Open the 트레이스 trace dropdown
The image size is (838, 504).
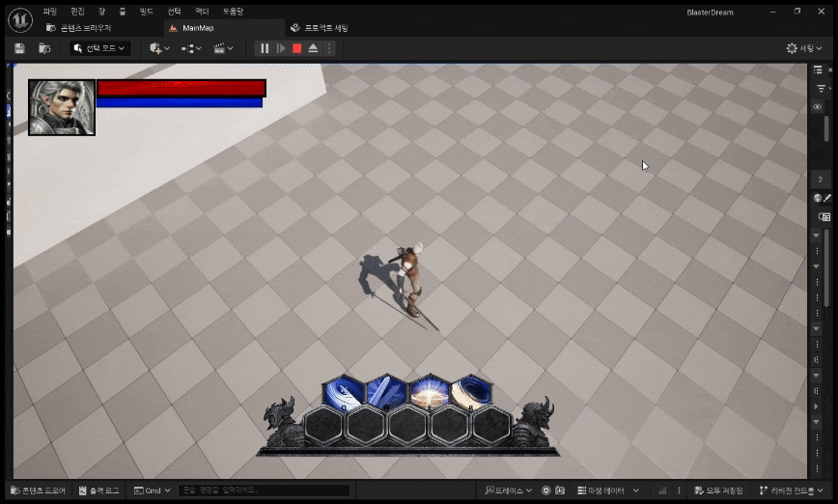[508, 490]
